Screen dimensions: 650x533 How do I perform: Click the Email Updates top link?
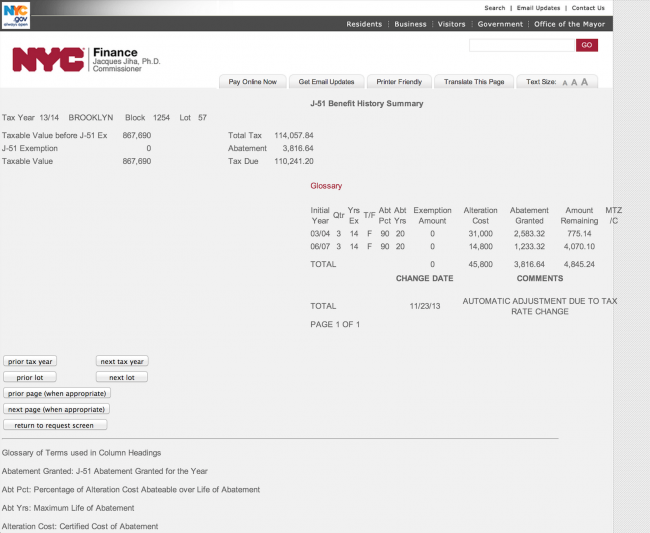[x=538, y=8]
